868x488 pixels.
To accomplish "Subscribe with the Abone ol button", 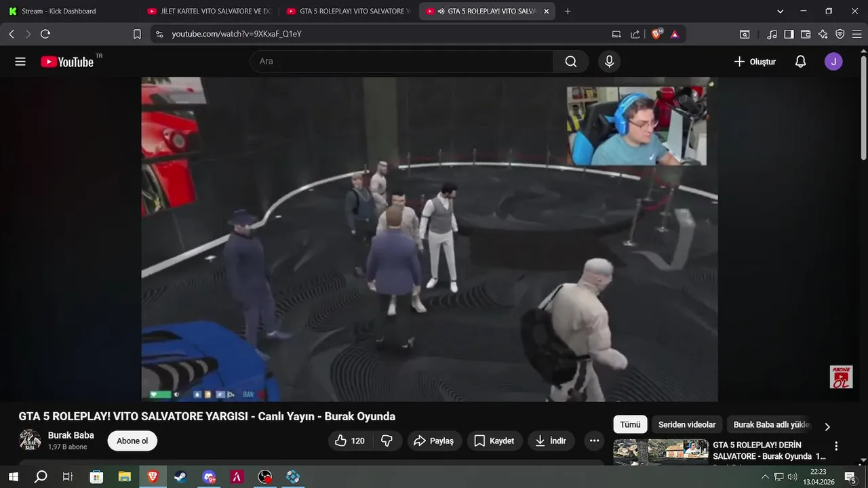I will coord(132,441).
